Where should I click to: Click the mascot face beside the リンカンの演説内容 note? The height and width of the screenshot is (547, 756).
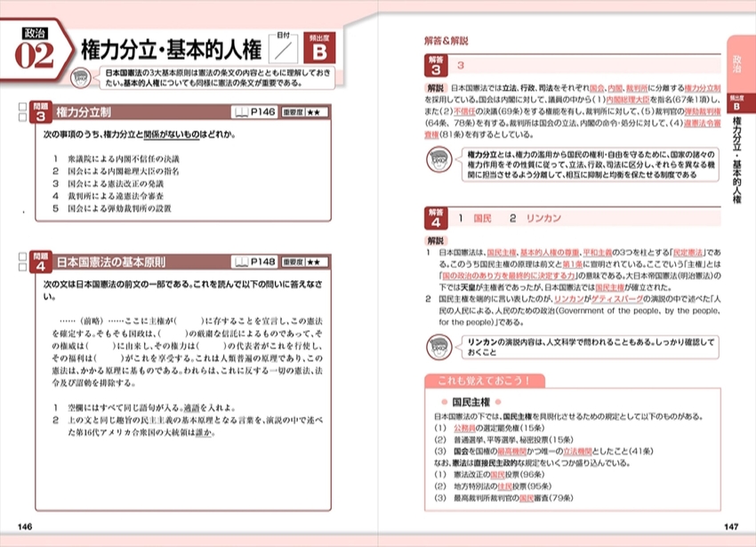438,347
